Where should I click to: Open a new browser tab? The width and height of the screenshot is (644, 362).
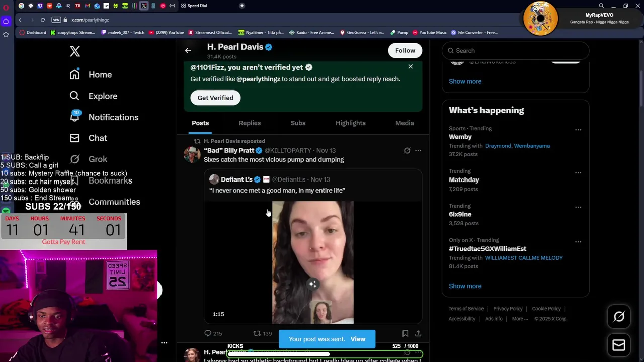click(x=242, y=6)
